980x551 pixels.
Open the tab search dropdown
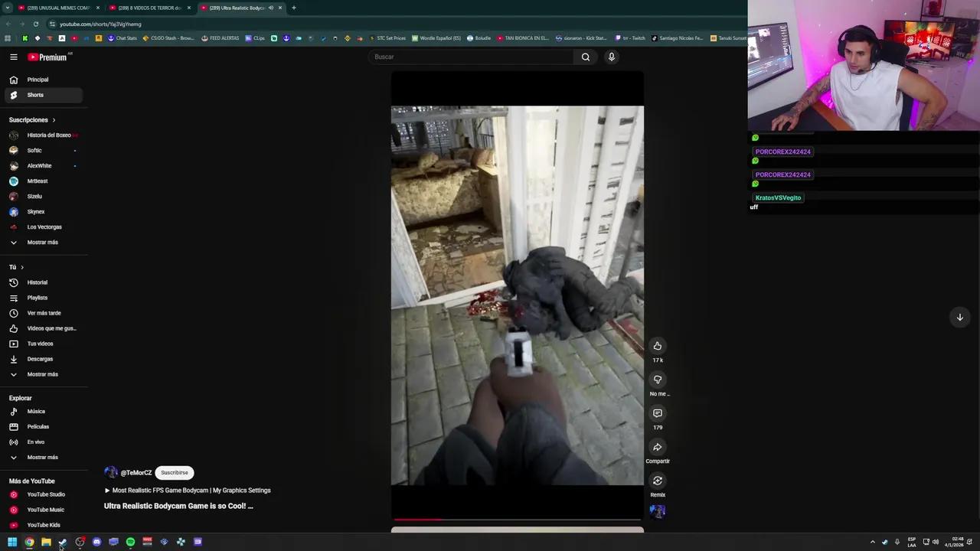pyautogui.click(x=7, y=8)
